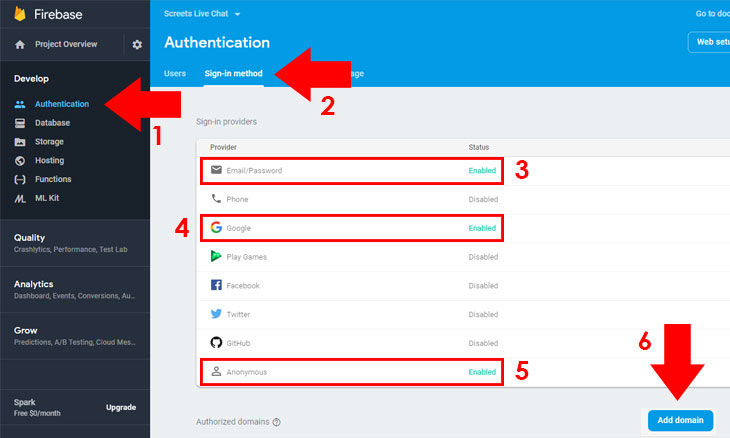Click Enabled status for Google
Image resolution: width=730 pixels, height=438 pixels.
tap(482, 228)
